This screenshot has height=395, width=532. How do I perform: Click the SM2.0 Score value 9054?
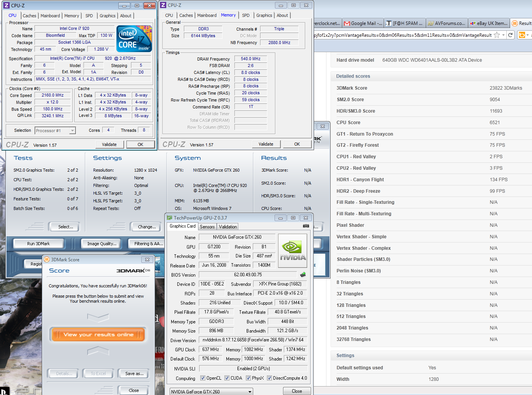point(495,100)
